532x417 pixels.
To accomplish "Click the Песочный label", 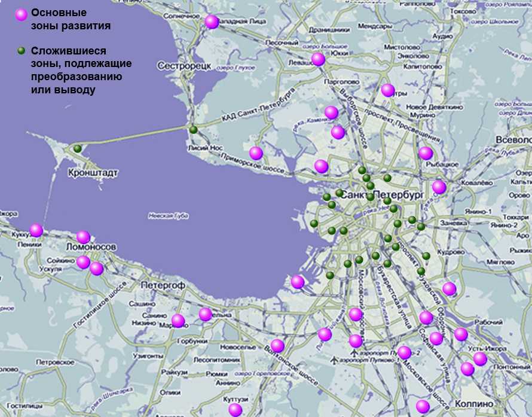I will click(282, 43).
